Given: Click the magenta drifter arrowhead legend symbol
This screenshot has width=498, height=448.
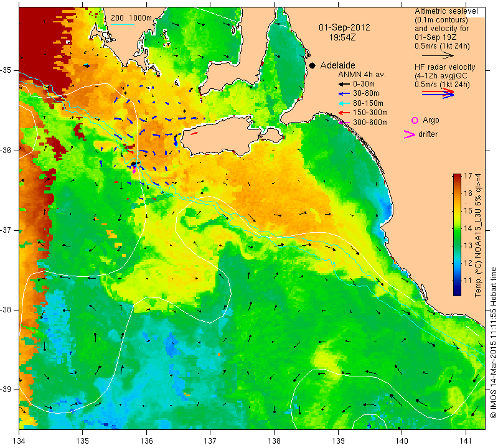Looking at the screenshot, I should [x=410, y=134].
